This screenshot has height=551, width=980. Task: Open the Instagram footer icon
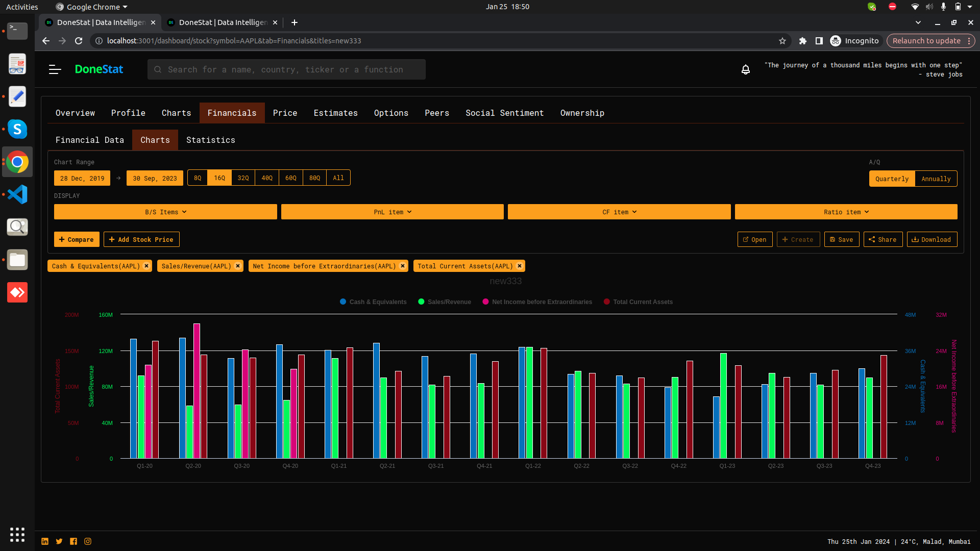click(x=88, y=541)
